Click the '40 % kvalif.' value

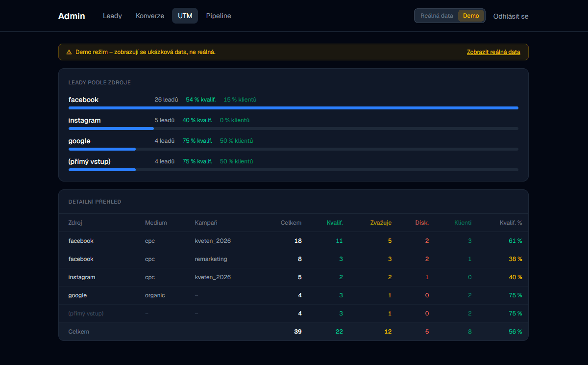197,120
